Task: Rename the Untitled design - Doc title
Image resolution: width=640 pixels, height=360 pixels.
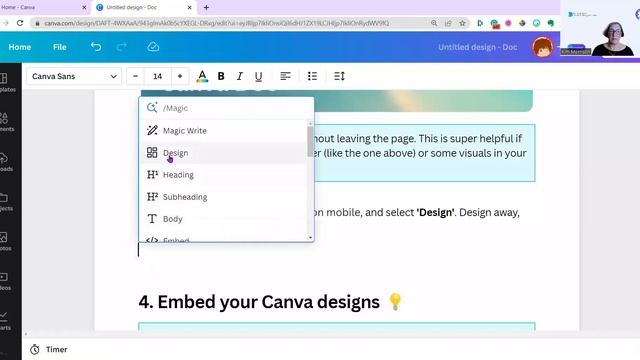Action: (478, 47)
